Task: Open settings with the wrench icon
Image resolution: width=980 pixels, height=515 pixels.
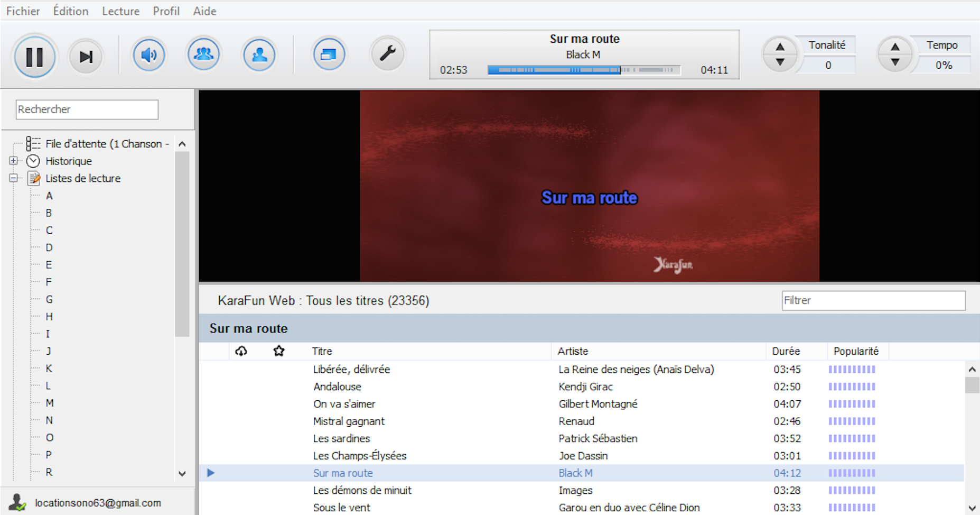Action: point(387,53)
